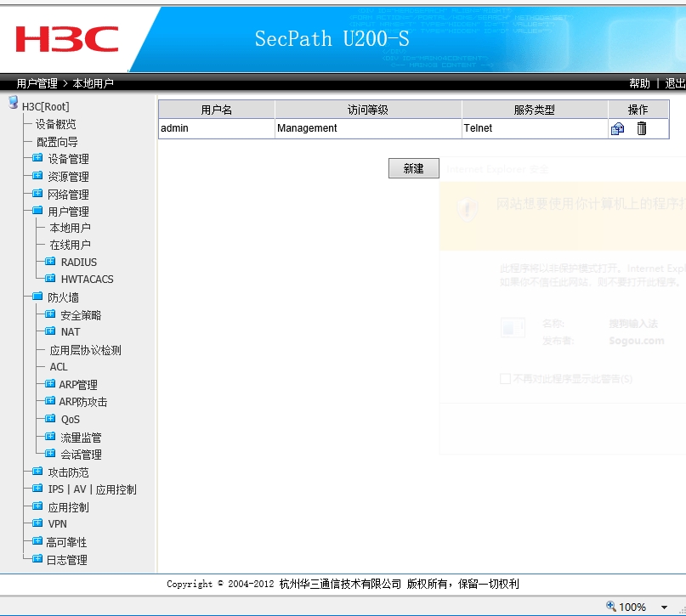Expand the 安全策略 folder icon
The width and height of the screenshot is (686, 616).
point(50,314)
